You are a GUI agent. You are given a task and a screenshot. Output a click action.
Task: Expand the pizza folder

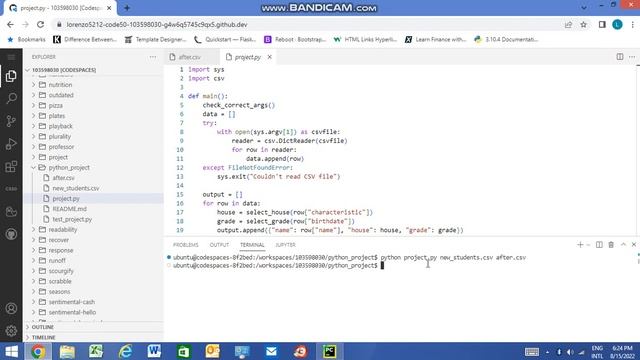click(x=56, y=105)
